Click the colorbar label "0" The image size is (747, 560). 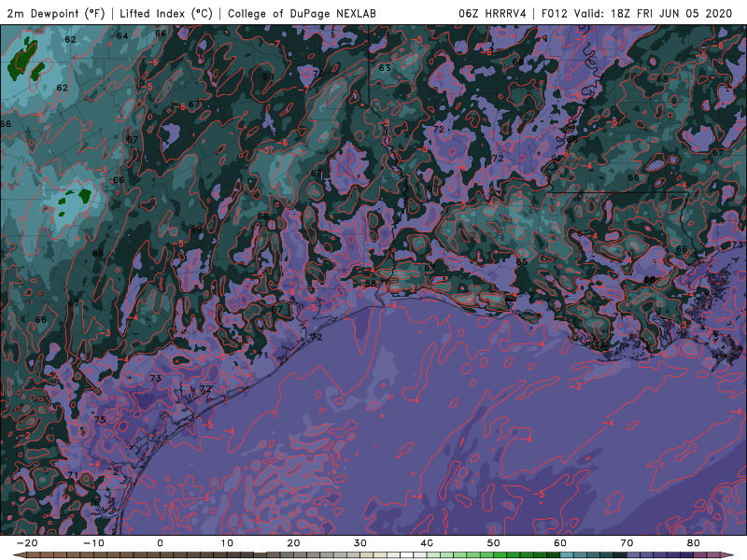[160, 543]
